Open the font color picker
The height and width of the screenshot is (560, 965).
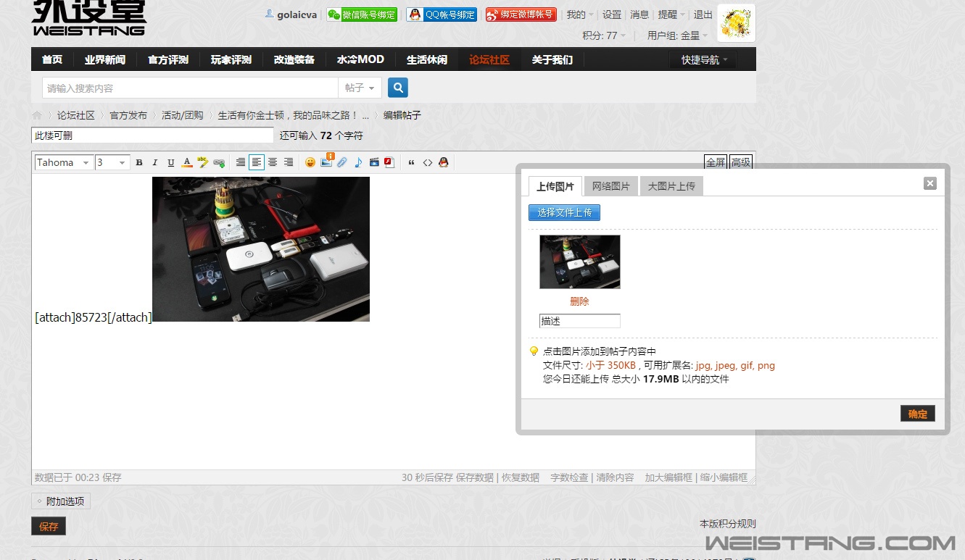(x=187, y=162)
